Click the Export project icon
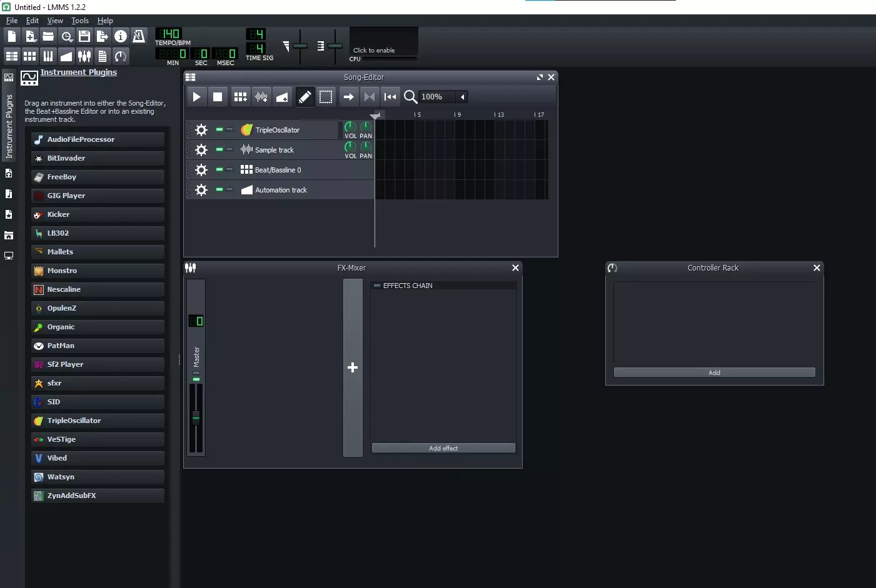876x588 pixels. pos(103,36)
